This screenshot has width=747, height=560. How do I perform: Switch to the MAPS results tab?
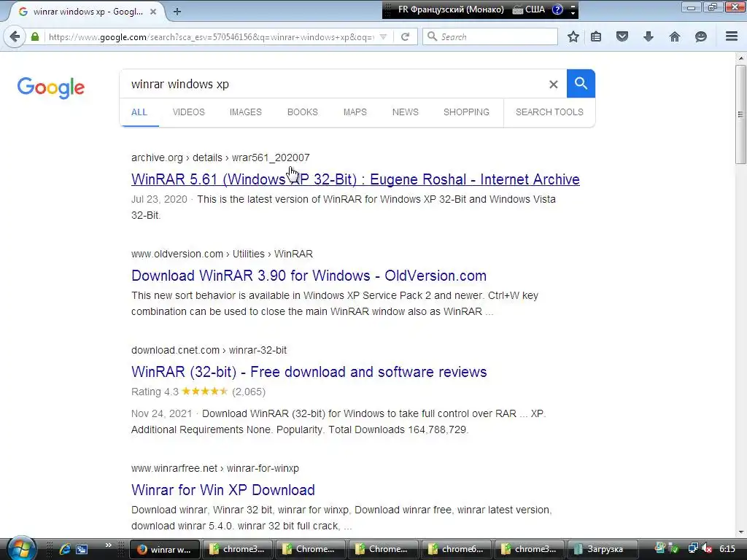point(355,112)
